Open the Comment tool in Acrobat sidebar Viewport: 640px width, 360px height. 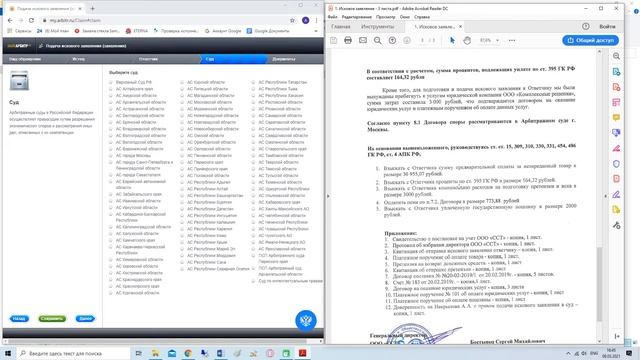[x=616, y=118]
